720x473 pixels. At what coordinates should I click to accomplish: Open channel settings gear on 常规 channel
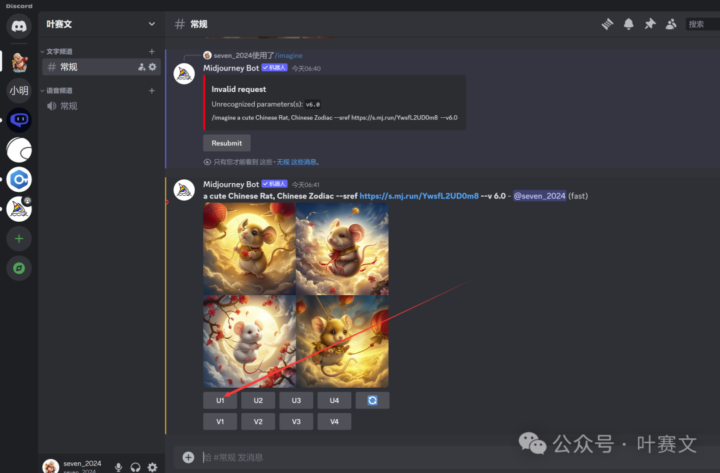152,67
